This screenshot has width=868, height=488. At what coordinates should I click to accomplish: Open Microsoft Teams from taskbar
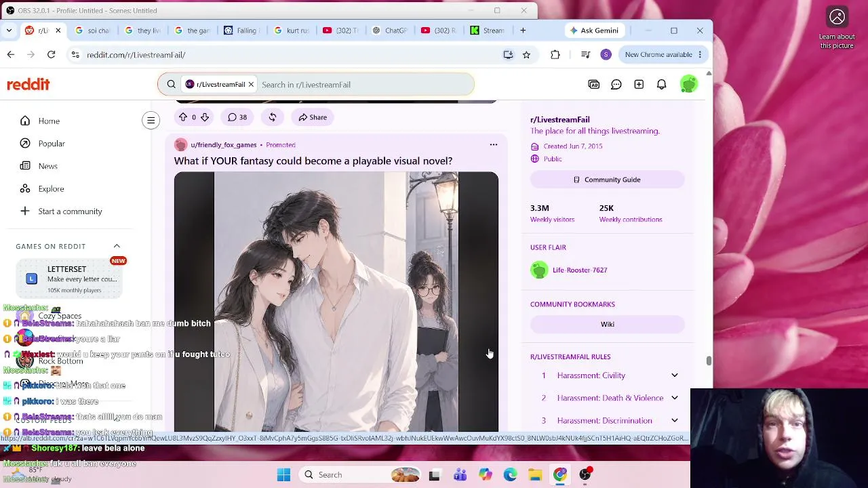(x=460, y=475)
